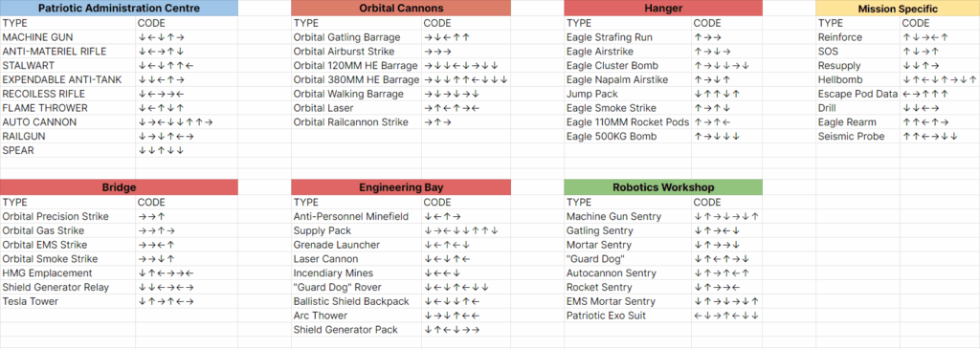Select the Tesla Tower cell

tap(68, 301)
